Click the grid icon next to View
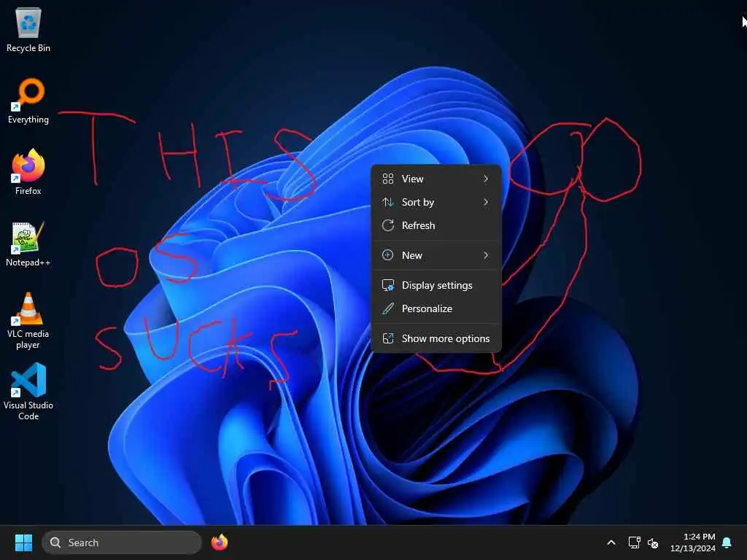 pos(388,179)
